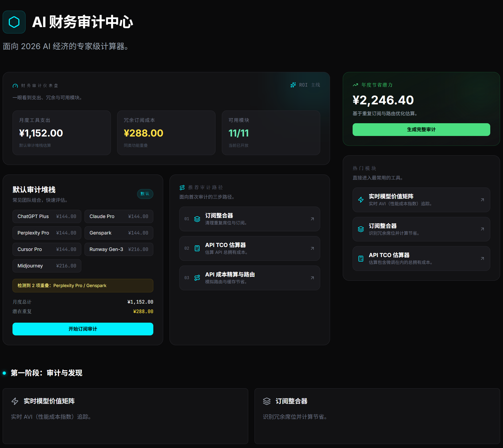This screenshot has width=503, height=448.
Task: Select the Cursor Pro chip
Action: click(x=47, y=249)
